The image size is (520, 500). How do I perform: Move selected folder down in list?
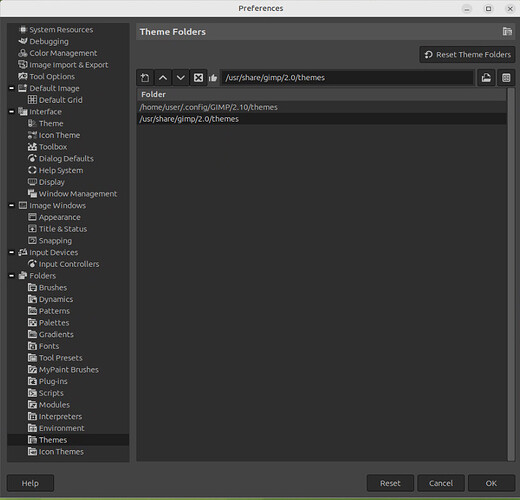coord(180,78)
